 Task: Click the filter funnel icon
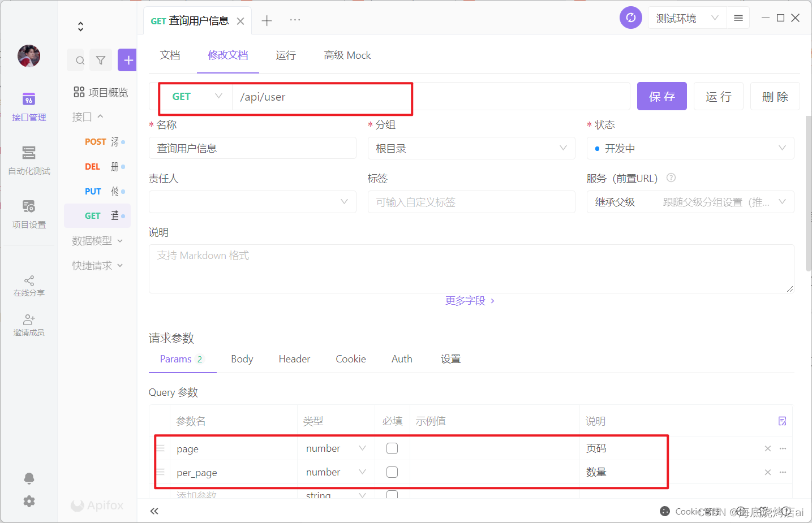(101, 60)
